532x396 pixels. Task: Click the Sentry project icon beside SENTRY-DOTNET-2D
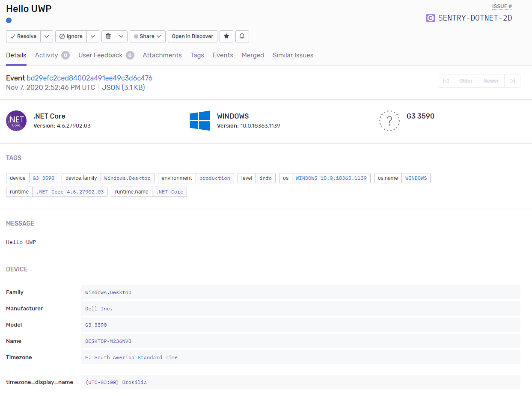point(430,18)
